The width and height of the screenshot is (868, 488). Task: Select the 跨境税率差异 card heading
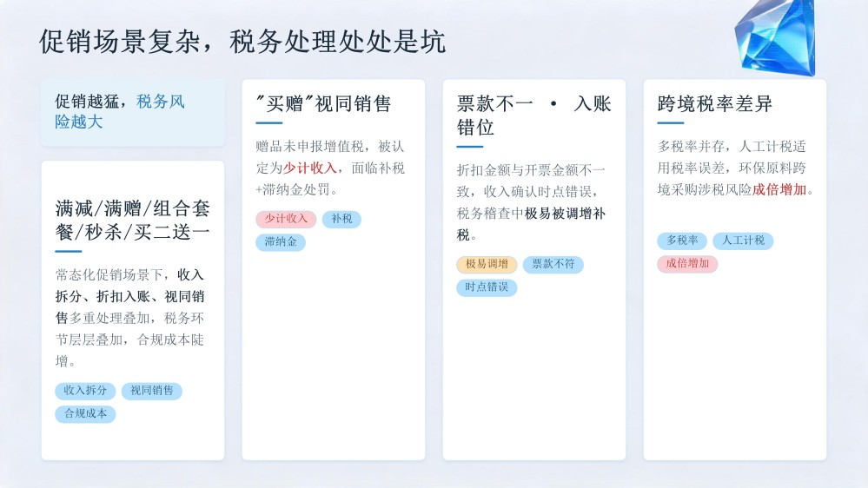(x=715, y=104)
